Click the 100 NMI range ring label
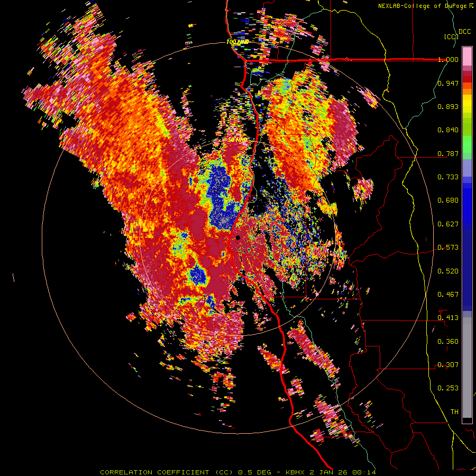 coord(237,42)
